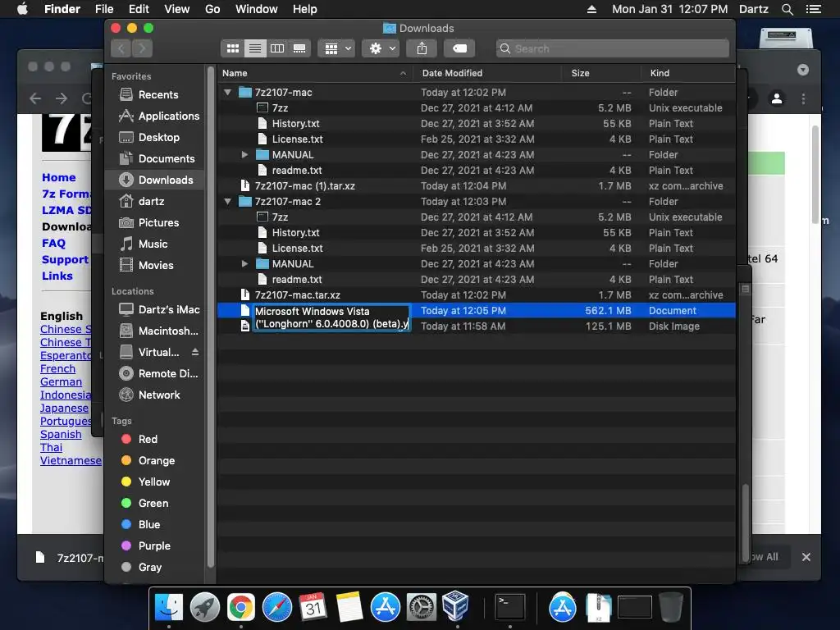Expand MANUAL folder inside 7z2107-mac 2
This screenshot has width=840, height=630.
[244, 264]
